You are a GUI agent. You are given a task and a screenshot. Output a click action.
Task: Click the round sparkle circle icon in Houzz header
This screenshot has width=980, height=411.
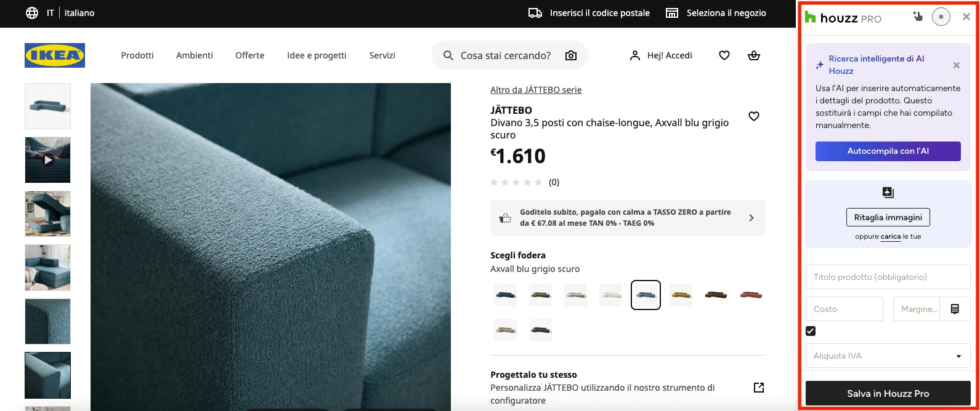(x=941, y=17)
